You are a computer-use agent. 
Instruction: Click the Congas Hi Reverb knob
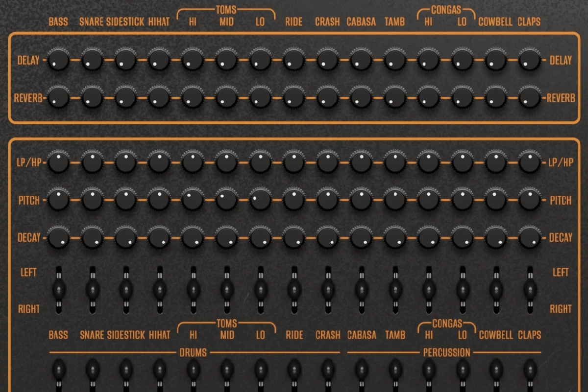(428, 98)
